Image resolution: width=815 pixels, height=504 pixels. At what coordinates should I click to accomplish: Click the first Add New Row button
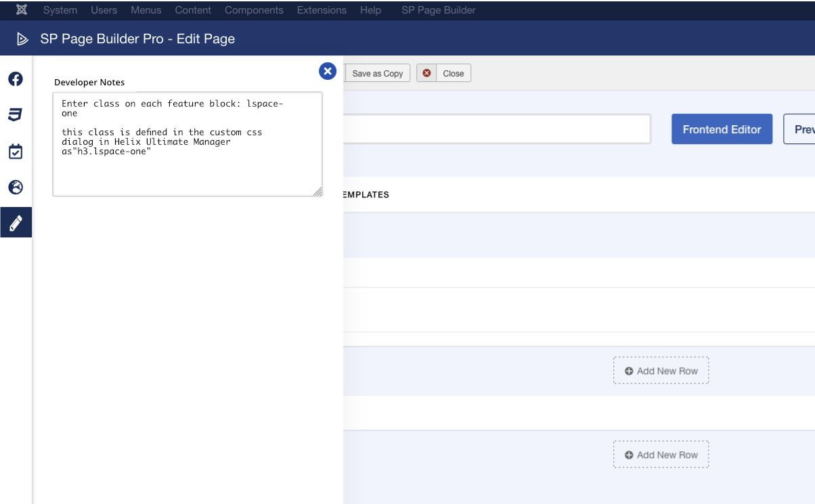click(661, 371)
